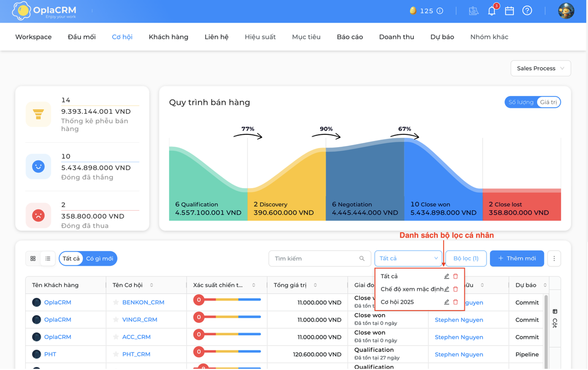Click the Thêm mới button
The height and width of the screenshot is (370, 588).
(517, 258)
